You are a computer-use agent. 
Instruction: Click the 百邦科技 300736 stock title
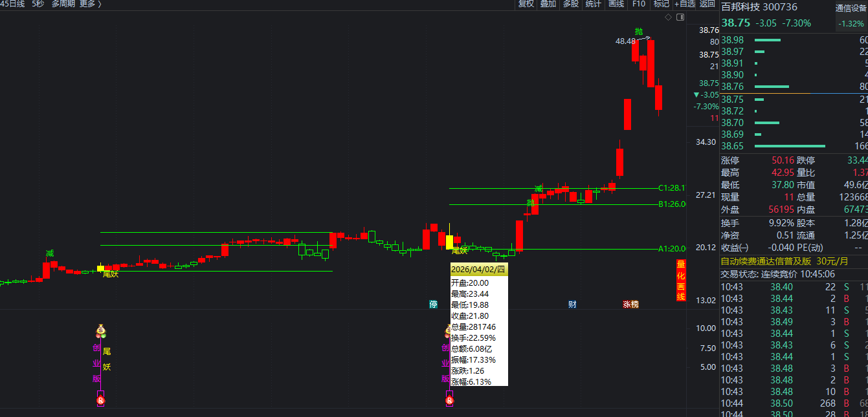pyautogui.click(x=759, y=7)
